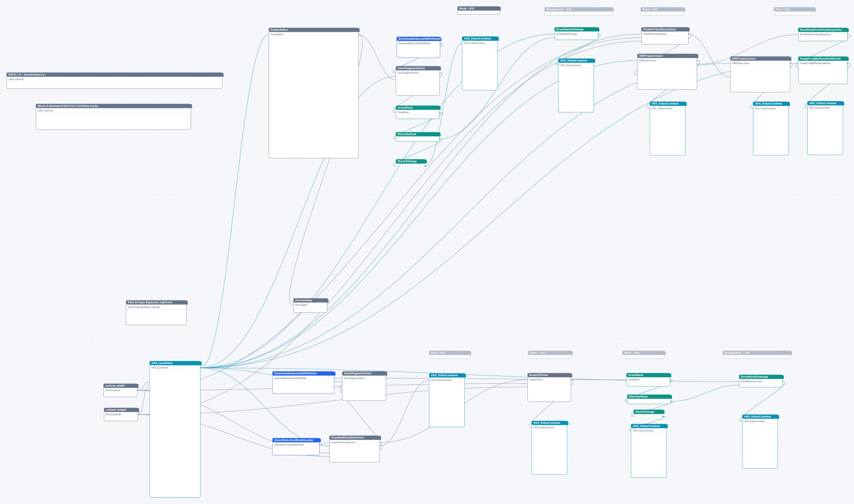Click the OnnxDetectionModelLoader node header
Viewport: 854px width, 504px height.
pos(296,440)
